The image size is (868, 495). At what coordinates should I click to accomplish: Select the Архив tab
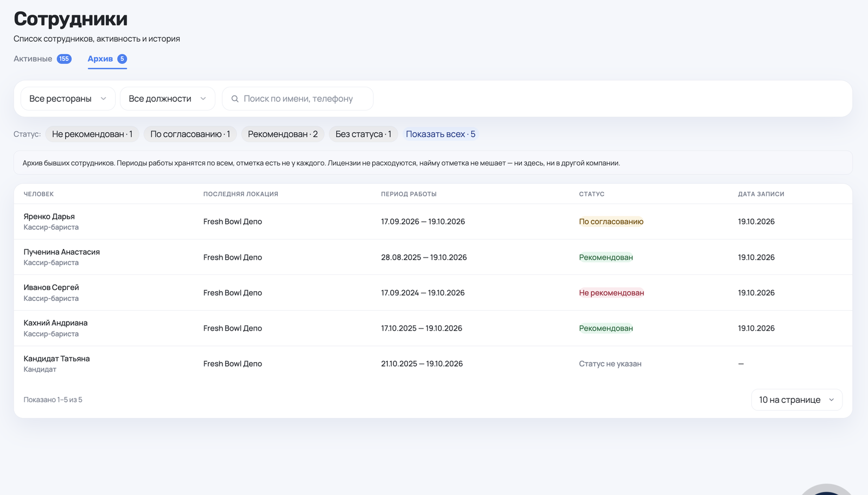(x=107, y=59)
